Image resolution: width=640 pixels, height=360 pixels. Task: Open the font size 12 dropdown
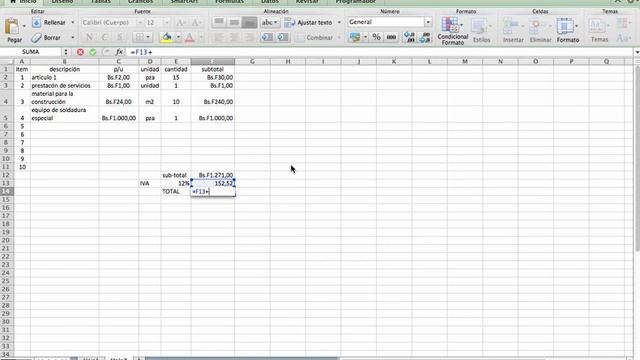[x=166, y=22]
